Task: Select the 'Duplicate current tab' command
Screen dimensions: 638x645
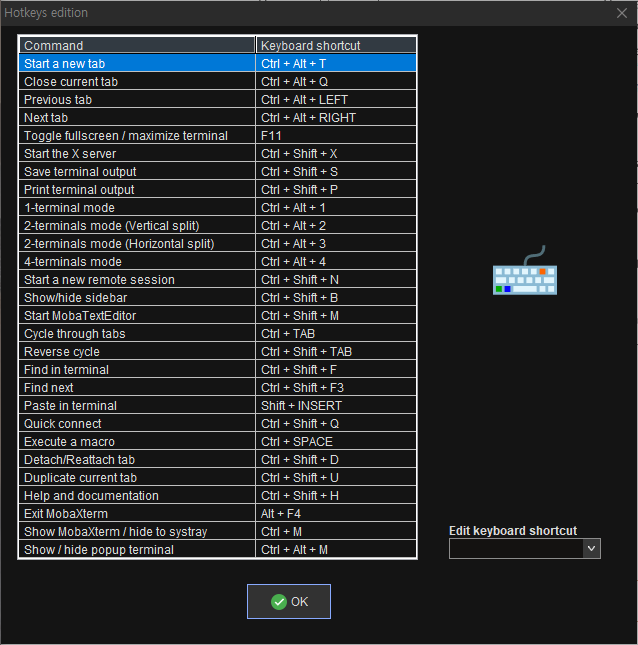Action: click(x=137, y=478)
